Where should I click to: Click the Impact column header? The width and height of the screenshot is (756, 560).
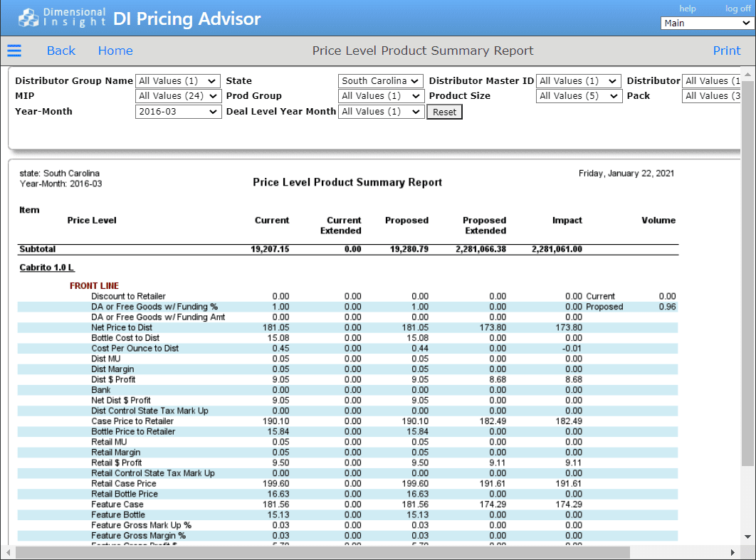567,221
